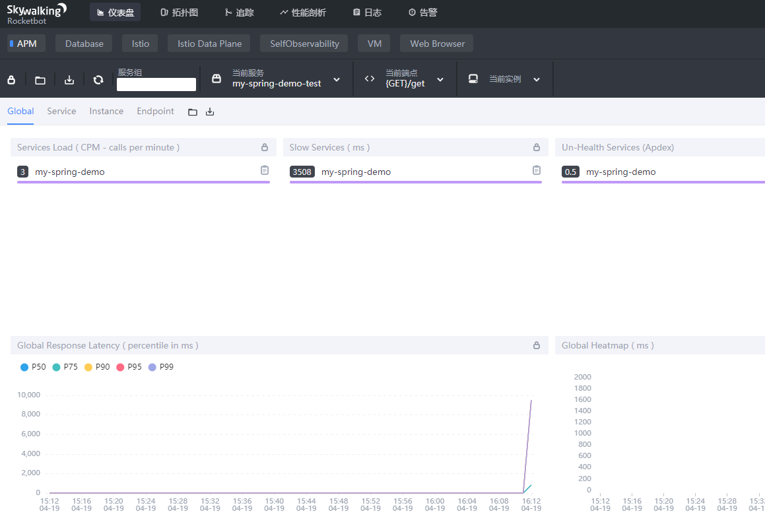Click the download icon in the dark toolbar
Image resolution: width=765 pixels, height=532 pixels.
69,80
